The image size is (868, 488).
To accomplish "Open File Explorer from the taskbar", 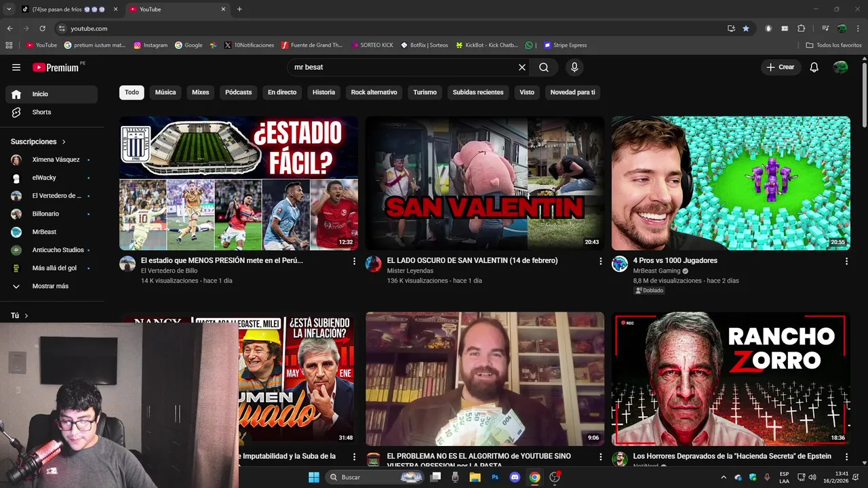I will (x=475, y=477).
